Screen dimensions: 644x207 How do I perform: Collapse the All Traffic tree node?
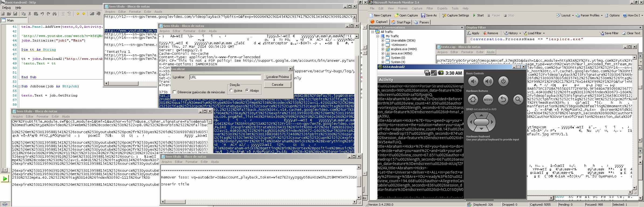click(x=373, y=32)
